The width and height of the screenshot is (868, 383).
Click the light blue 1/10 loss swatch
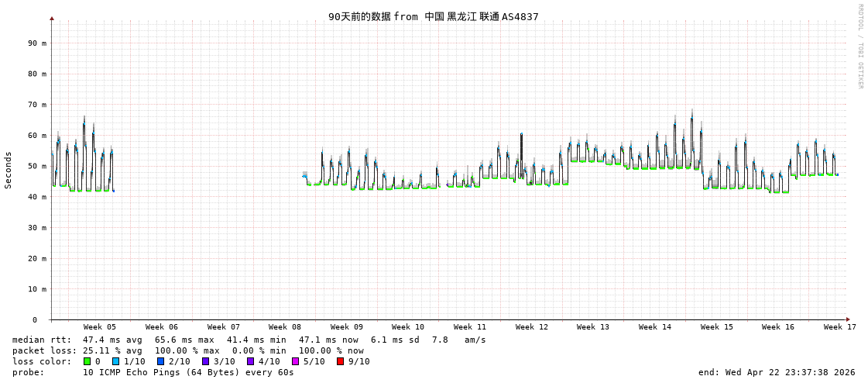115,361
